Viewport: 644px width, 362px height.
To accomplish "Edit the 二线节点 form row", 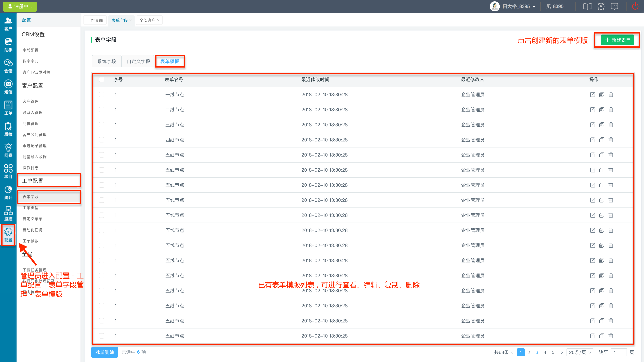I will point(593,110).
